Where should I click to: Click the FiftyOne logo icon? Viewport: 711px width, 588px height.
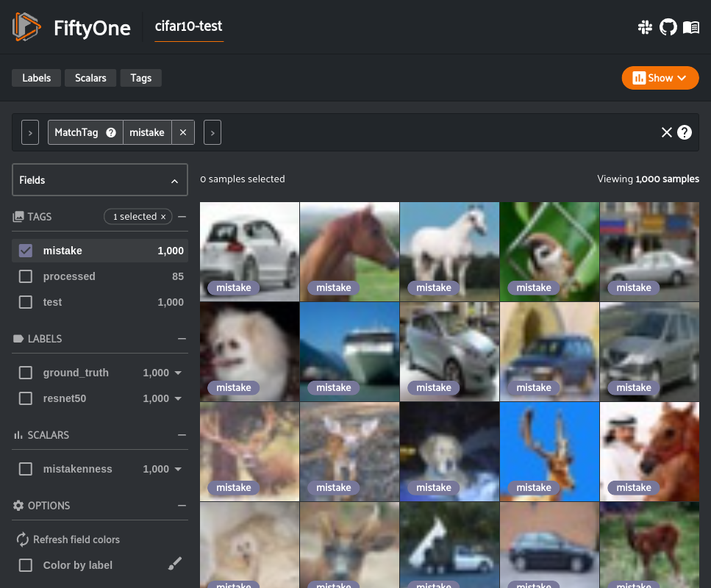(26, 28)
